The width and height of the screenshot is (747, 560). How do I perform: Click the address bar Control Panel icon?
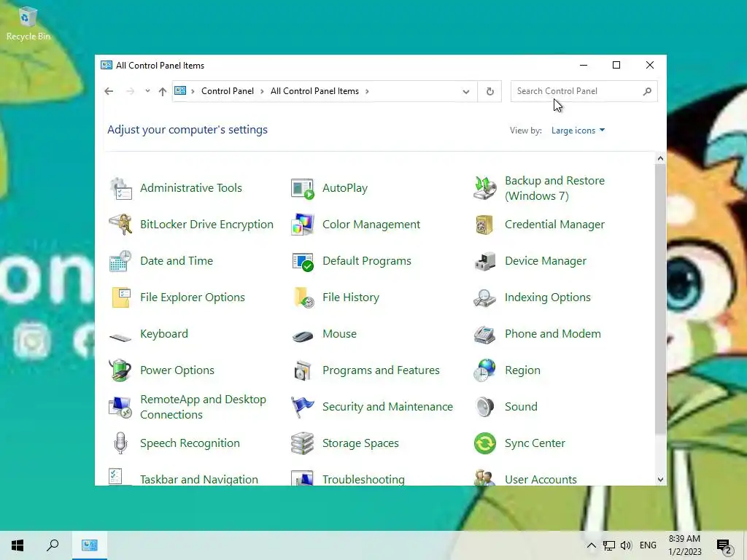[180, 91]
